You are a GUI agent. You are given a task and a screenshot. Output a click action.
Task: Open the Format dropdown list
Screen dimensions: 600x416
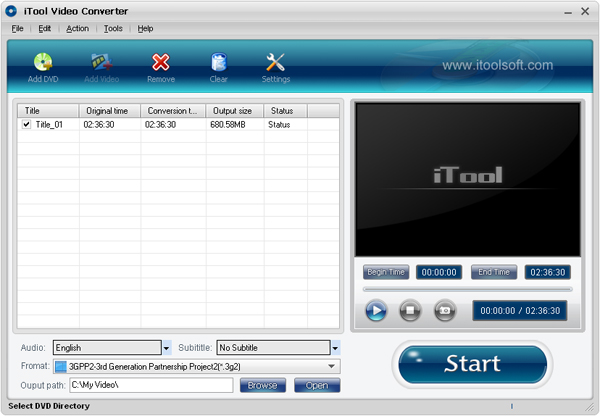331,366
